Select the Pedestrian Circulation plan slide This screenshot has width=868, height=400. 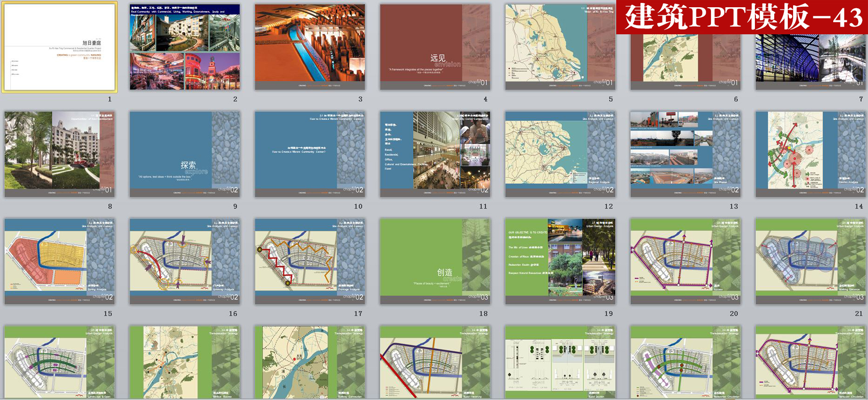tap(685, 362)
